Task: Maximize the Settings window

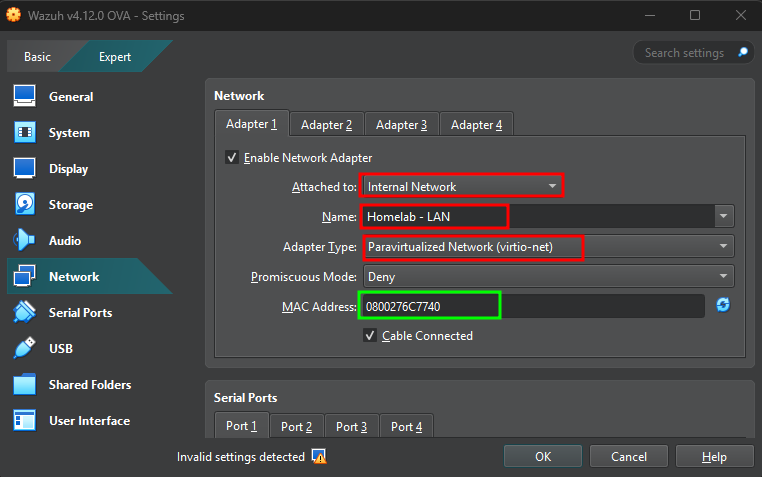Action: [x=695, y=15]
